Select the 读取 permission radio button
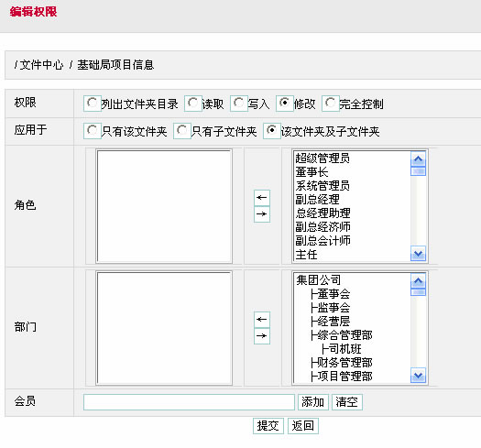This screenshot has height=448, width=481. pos(193,104)
